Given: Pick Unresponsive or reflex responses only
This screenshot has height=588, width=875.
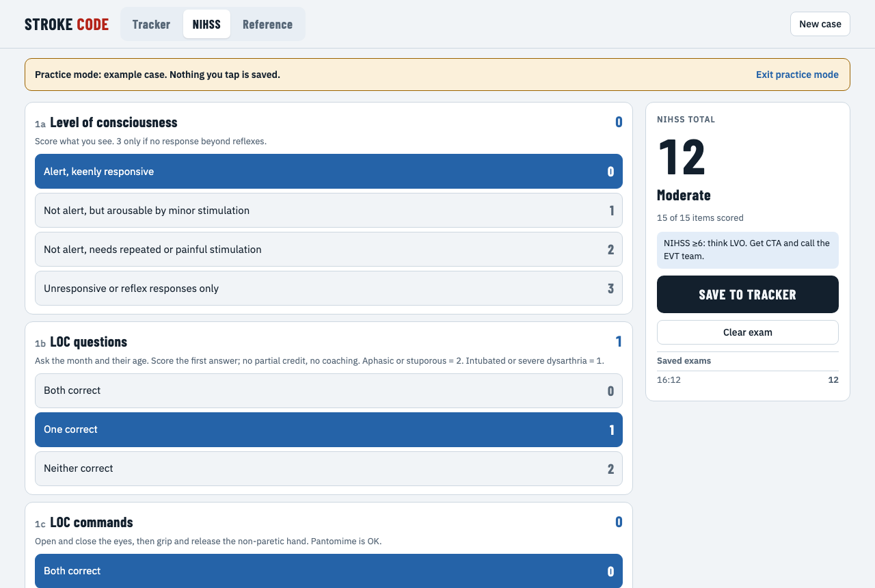Looking at the screenshot, I should [329, 289].
